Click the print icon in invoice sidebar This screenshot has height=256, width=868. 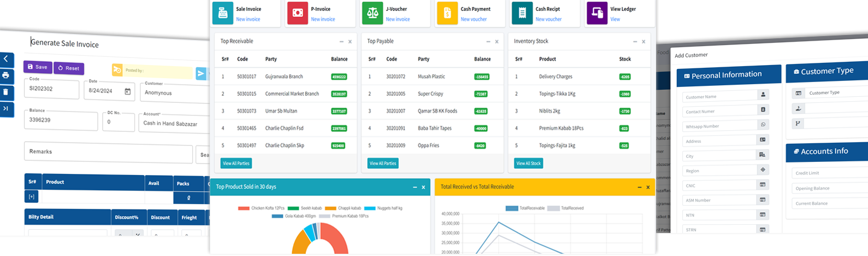[6, 75]
